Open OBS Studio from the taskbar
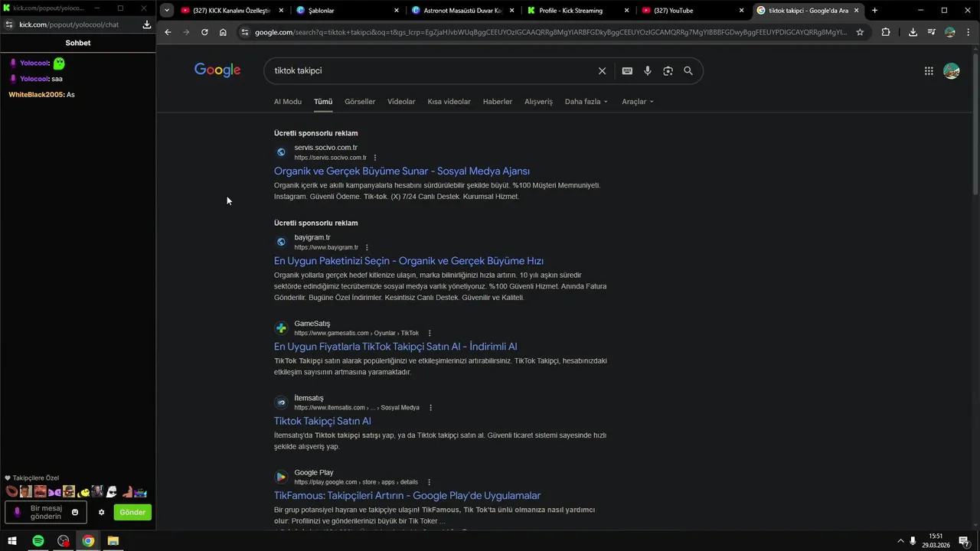 click(63, 541)
